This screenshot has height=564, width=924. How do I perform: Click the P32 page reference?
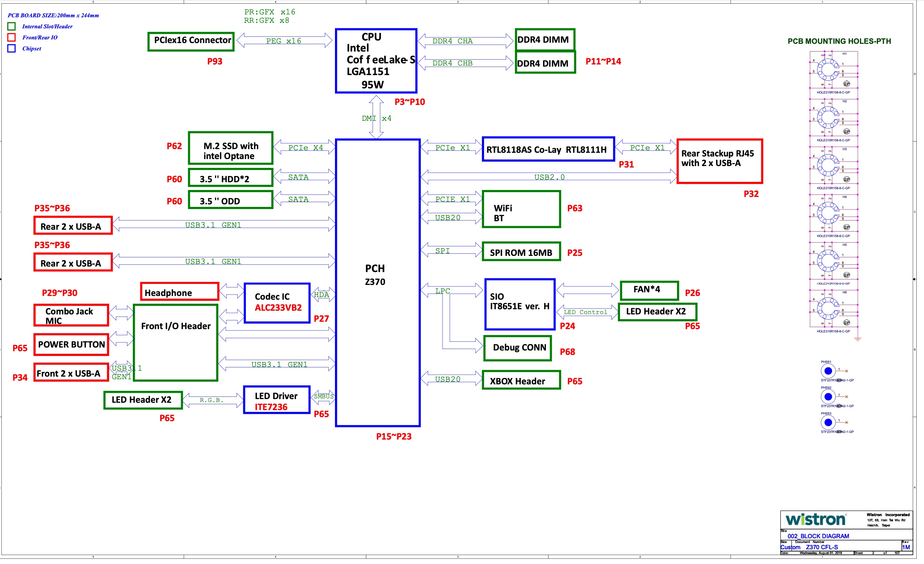(x=751, y=194)
